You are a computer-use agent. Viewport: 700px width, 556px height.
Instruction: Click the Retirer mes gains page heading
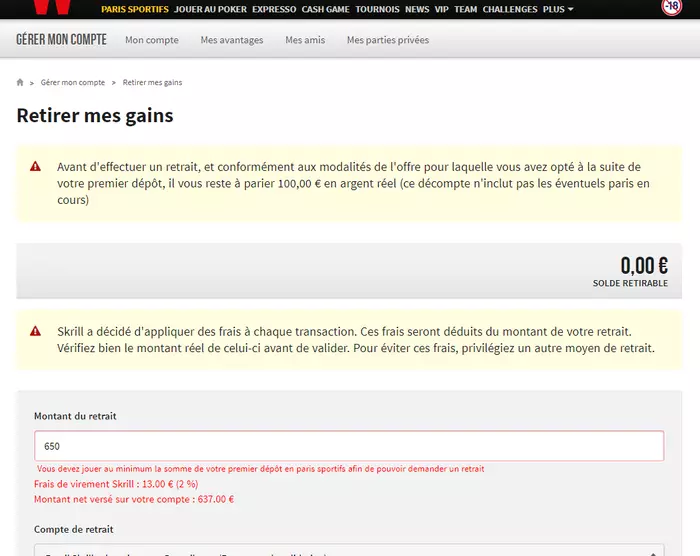click(x=95, y=115)
